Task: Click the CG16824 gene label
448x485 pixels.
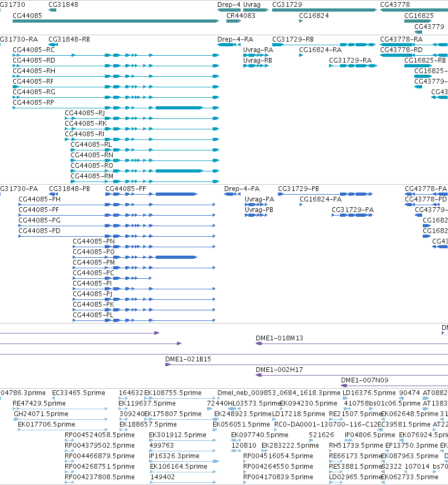Action: pyautogui.click(x=314, y=15)
